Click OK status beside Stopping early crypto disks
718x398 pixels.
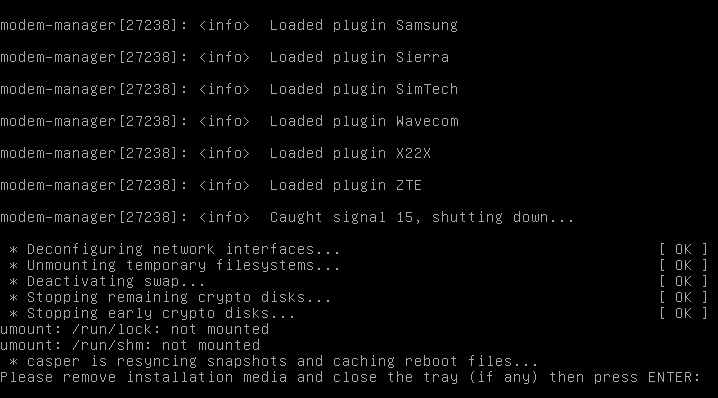click(684, 314)
